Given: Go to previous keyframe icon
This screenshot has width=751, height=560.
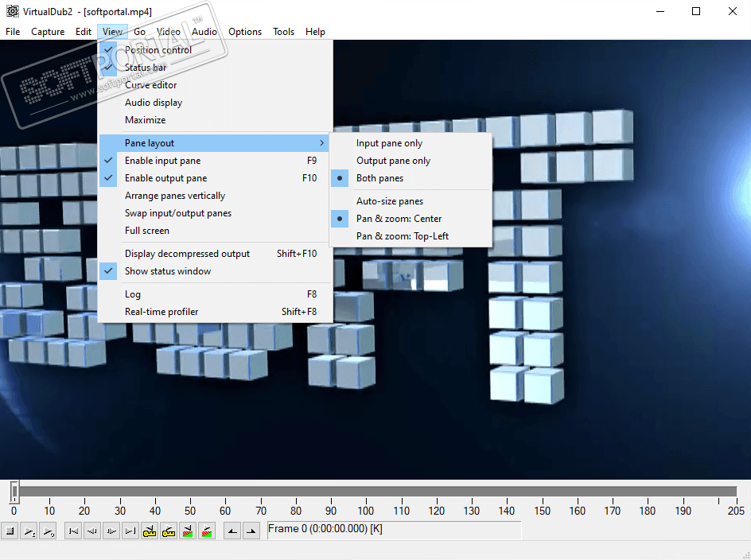Looking at the screenshot, I should coord(150,531).
